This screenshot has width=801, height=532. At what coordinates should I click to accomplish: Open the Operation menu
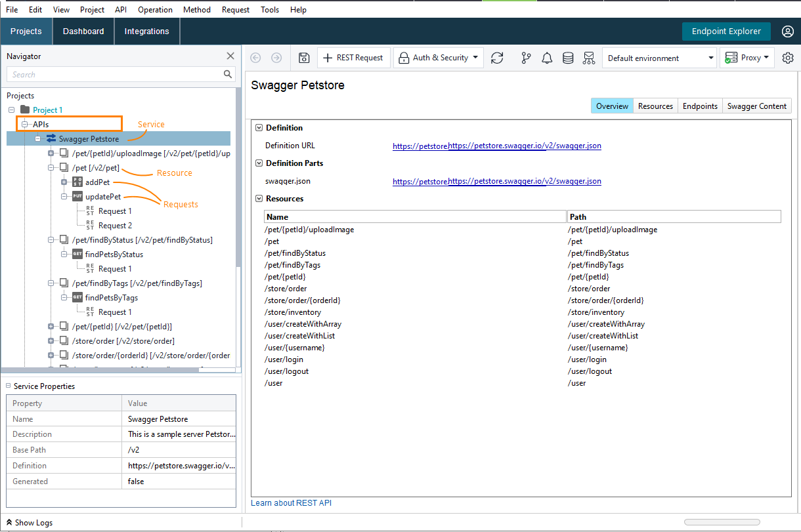coord(155,10)
